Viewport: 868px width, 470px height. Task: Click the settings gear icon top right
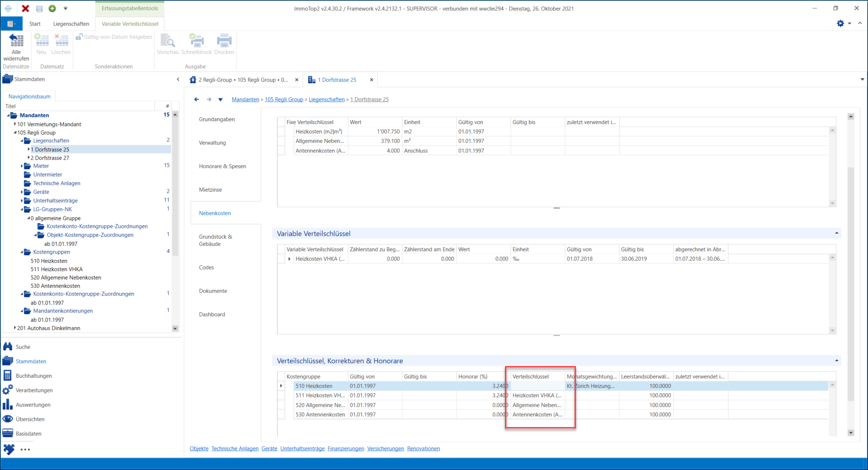click(840, 23)
